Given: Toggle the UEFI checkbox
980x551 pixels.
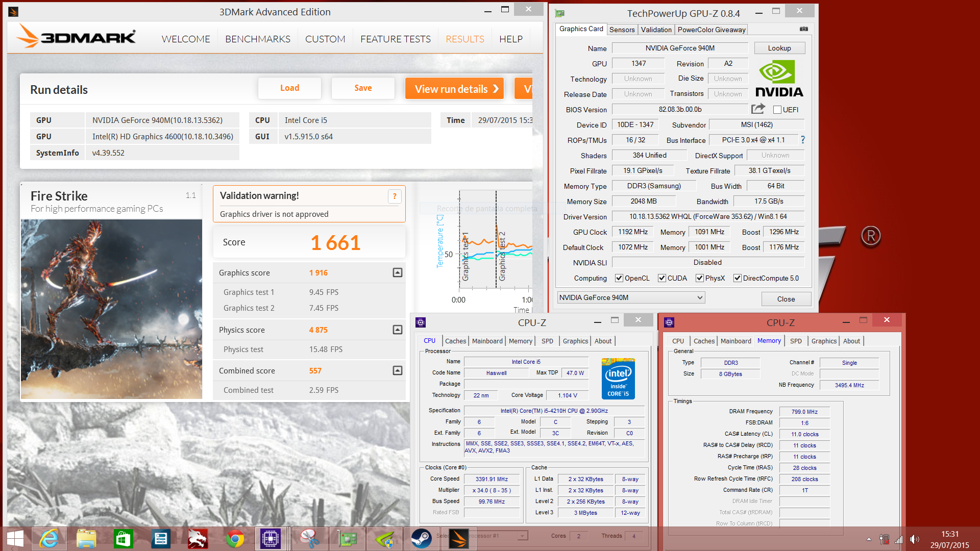Looking at the screenshot, I should pyautogui.click(x=777, y=110).
